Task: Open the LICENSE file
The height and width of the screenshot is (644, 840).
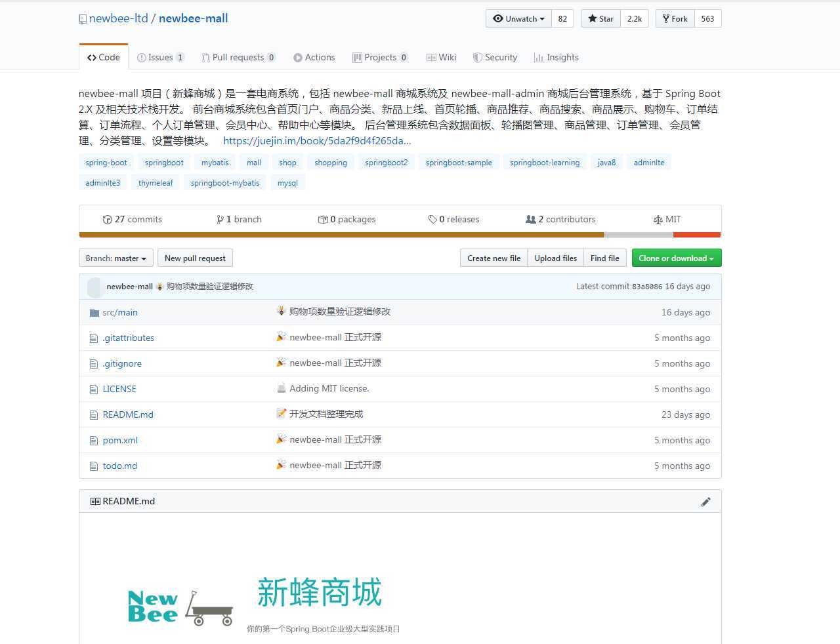Action: point(119,390)
